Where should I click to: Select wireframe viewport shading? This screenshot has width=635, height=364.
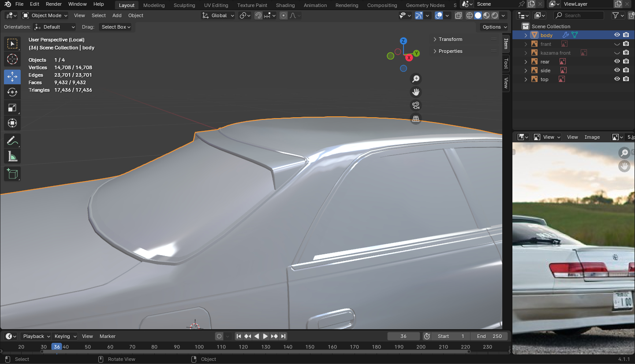pyautogui.click(x=470, y=15)
